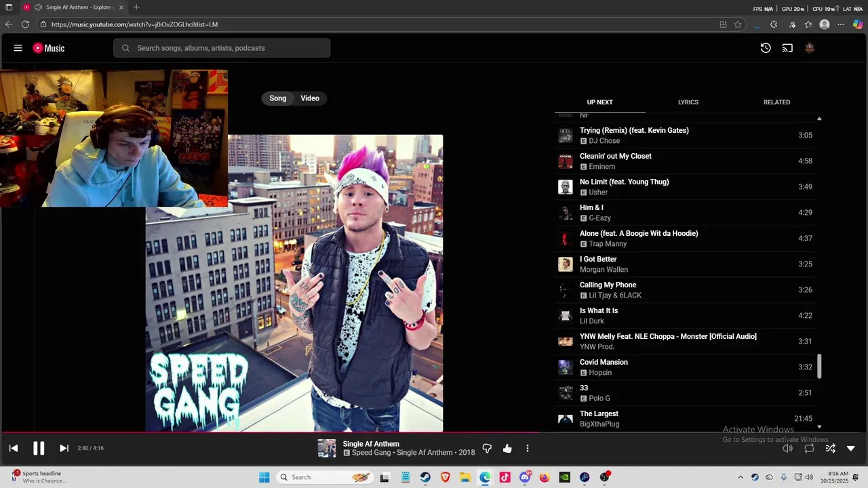Open the browser extensions puzzle icon
Screen dimensions: 868x488
click(774, 24)
